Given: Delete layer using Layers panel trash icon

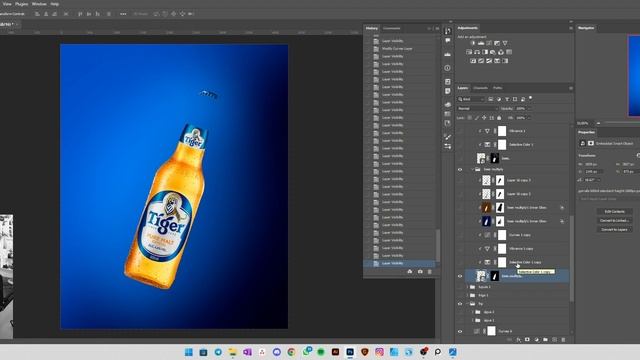Looking at the screenshot, I should coord(564,340).
